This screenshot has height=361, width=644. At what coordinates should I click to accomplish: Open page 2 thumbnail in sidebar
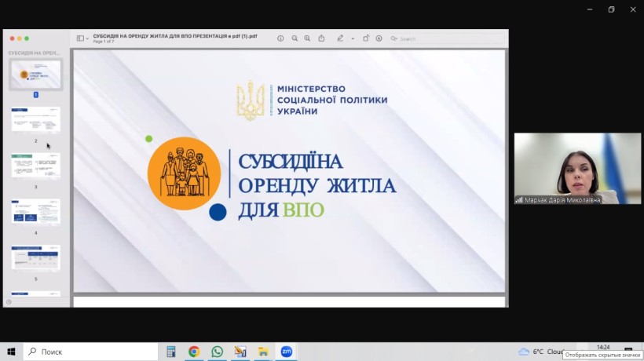point(35,119)
